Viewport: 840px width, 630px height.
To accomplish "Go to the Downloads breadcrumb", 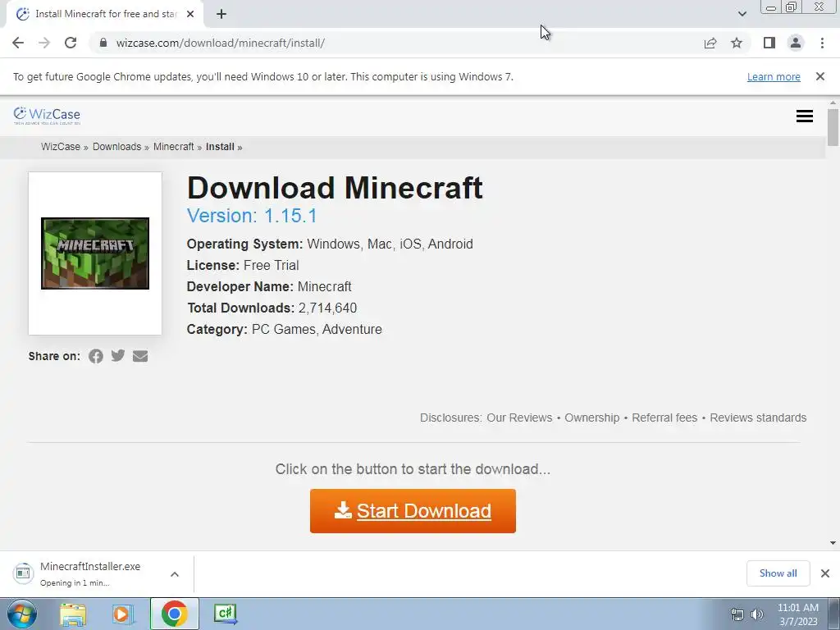I will 116,147.
